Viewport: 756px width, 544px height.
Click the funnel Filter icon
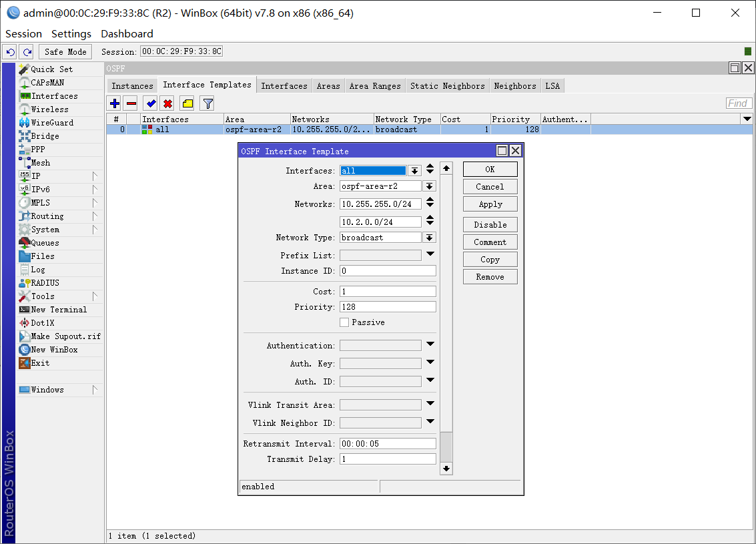pyautogui.click(x=208, y=103)
